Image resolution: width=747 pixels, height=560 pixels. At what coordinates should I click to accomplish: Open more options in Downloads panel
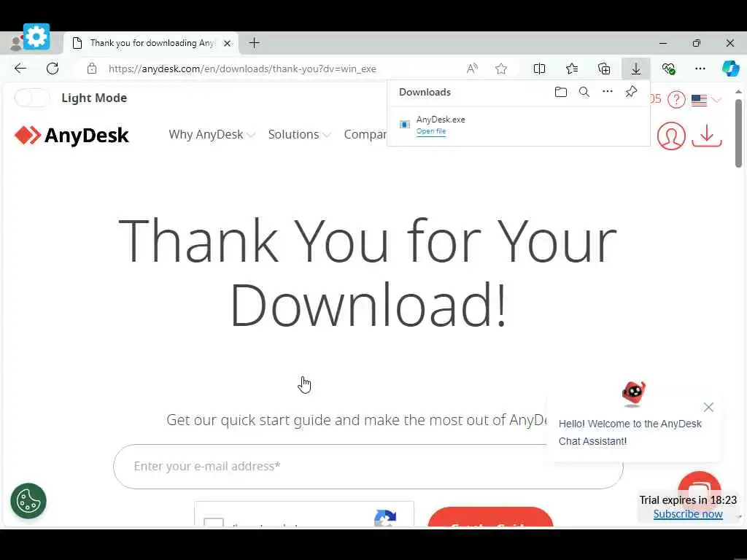(608, 91)
